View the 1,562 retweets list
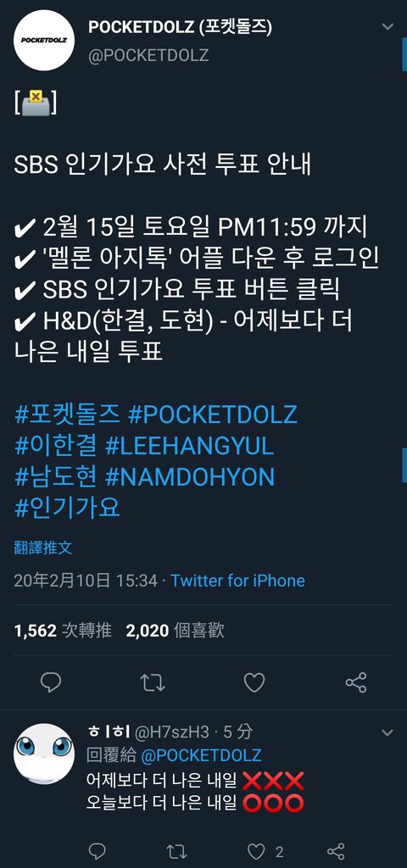The image size is (407, 868). coord(63,631)
